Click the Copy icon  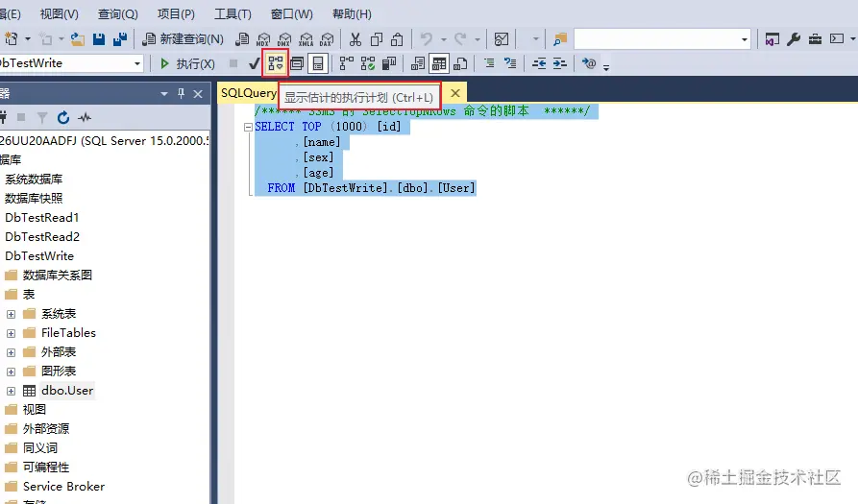pos(377,39)
